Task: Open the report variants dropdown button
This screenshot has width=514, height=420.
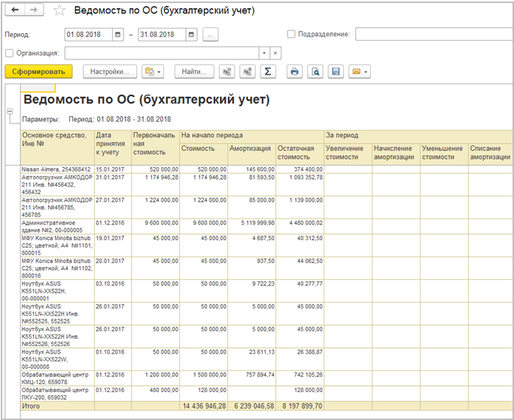Action: [x=153, y=72]
